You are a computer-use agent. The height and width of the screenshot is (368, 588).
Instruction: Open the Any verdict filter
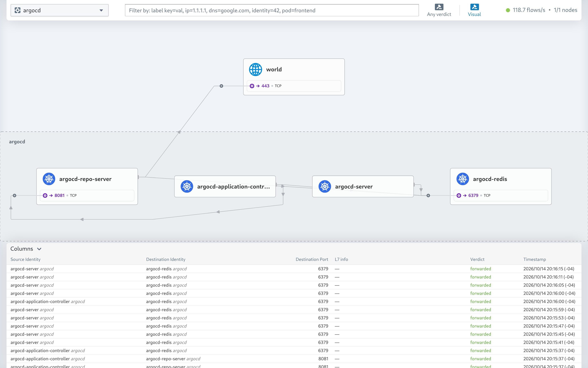[439, 10]
